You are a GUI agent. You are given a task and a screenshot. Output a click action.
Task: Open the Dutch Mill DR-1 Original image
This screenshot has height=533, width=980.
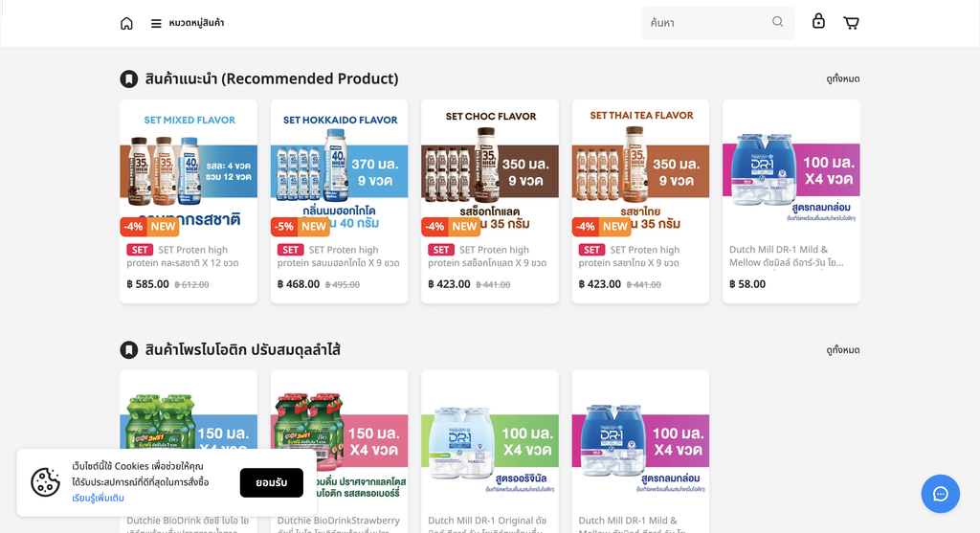[490, 439]
